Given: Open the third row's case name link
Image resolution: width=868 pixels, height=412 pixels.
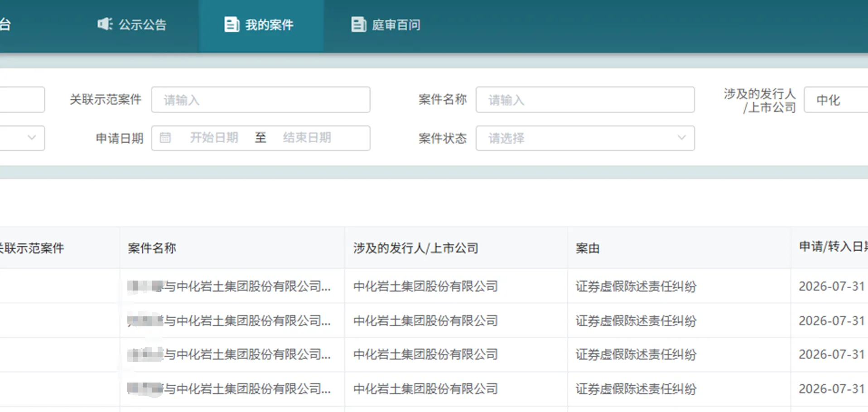Looking at the screenshot, I should pos(229,354).
